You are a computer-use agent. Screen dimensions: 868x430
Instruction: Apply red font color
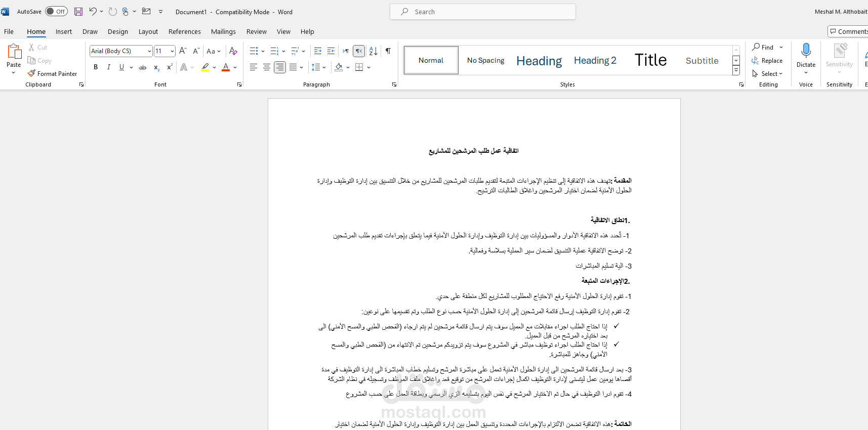click(x=226, y=67)
